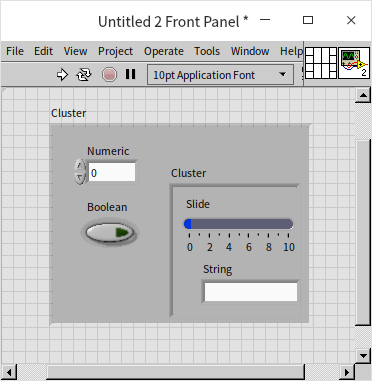Screen dimensions: 372x381
Task: Click the Run Continuously button
Action: pyautogui.click(x=84, y=74)
